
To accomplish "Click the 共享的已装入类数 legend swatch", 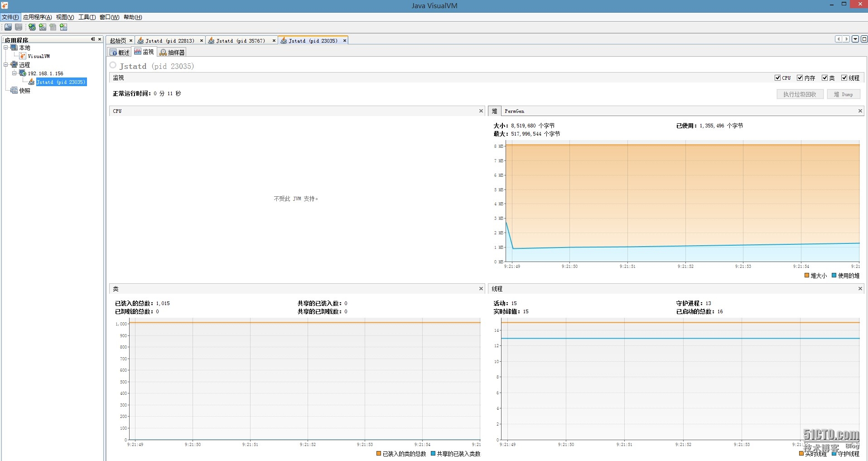I will (x=433, y=454).
